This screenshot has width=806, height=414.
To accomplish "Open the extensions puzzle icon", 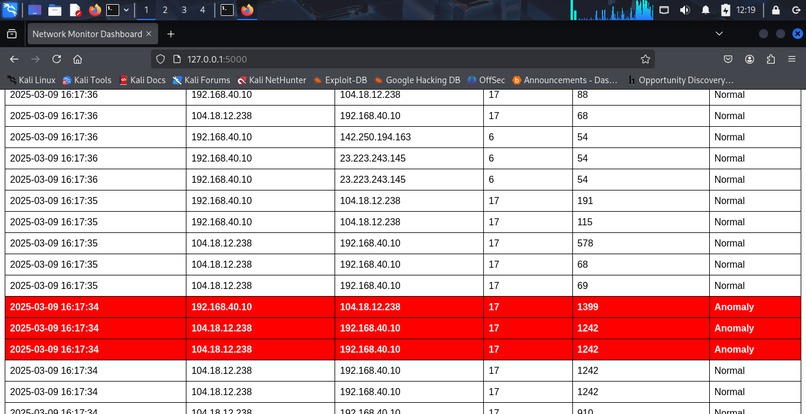I will [x=771, y=59].
